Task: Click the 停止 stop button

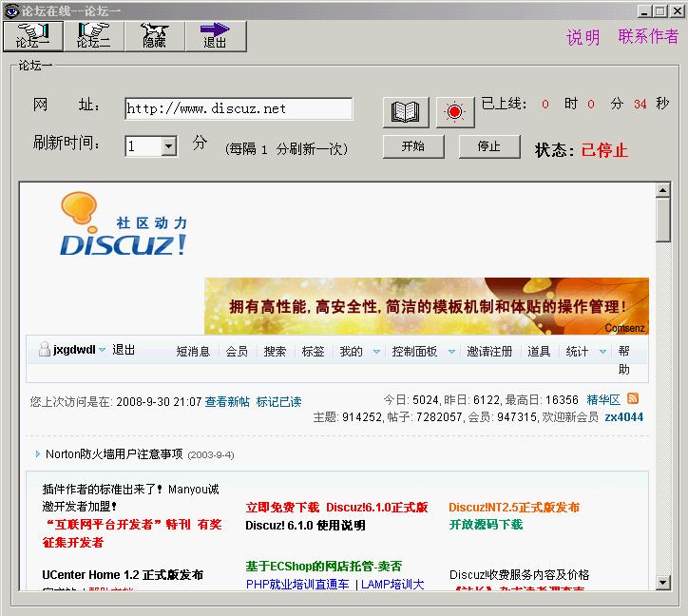Action: (x=489, y=146)
